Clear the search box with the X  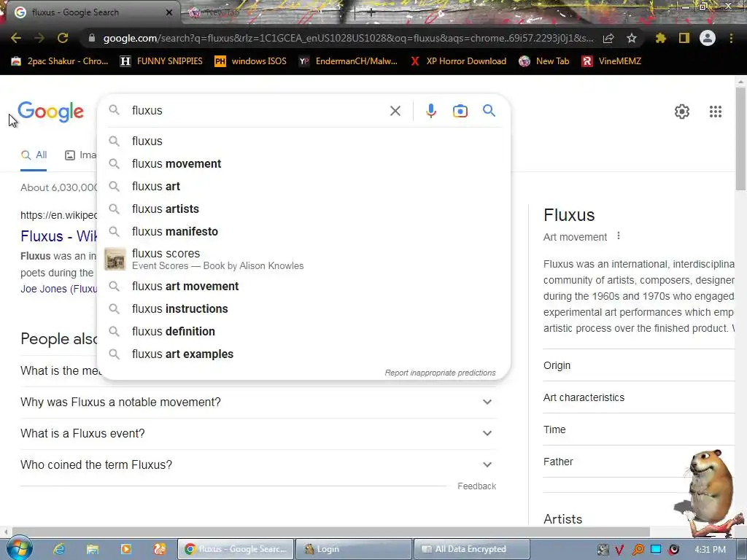[x=395, y=111]
